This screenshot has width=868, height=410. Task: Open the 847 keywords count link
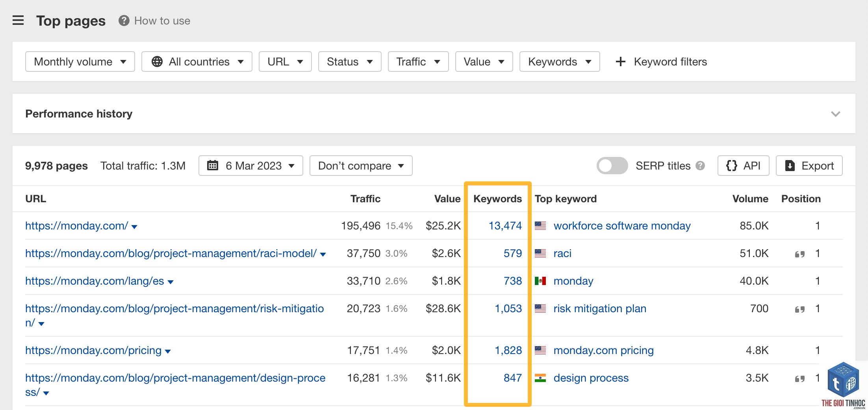pyautogui.click(x=513, y=378)
